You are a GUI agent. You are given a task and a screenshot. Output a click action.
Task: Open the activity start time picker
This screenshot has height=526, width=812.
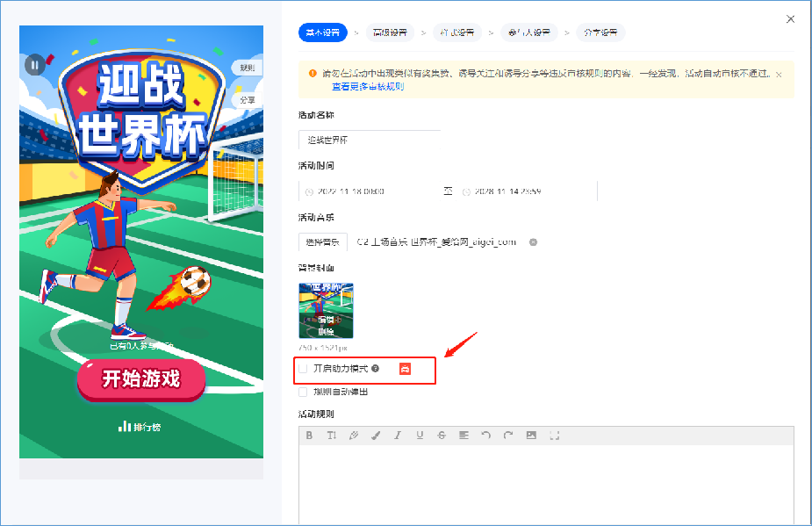(x=369, y=191)
